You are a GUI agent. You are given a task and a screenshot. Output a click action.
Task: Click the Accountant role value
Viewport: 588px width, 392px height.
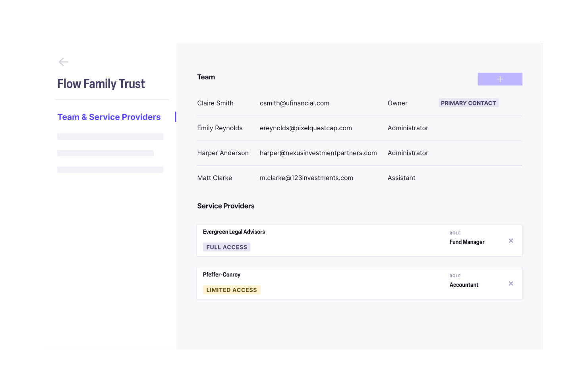pyautogui.click(x=464, y=285)
